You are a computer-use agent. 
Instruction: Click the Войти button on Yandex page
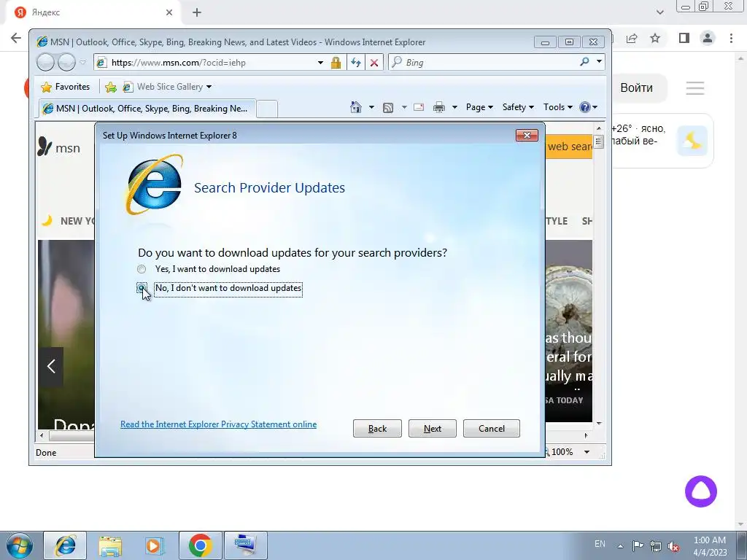pyautogui.click(x=636, y=87)
